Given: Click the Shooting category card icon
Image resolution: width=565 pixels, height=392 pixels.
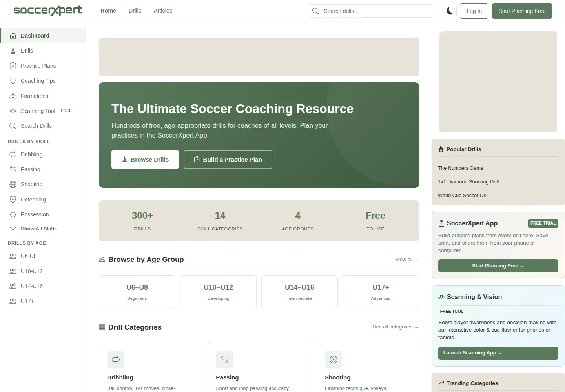Looking at the screenshot, I should point(334,359).
